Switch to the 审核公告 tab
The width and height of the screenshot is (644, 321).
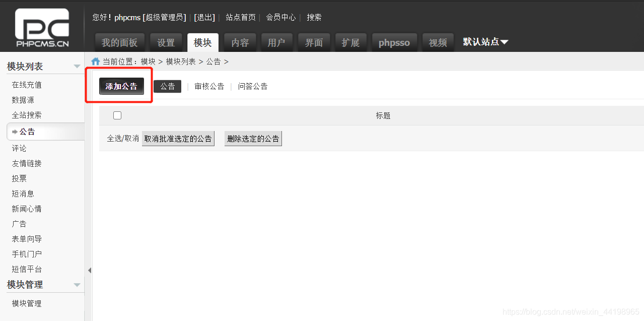pos(209,86)
